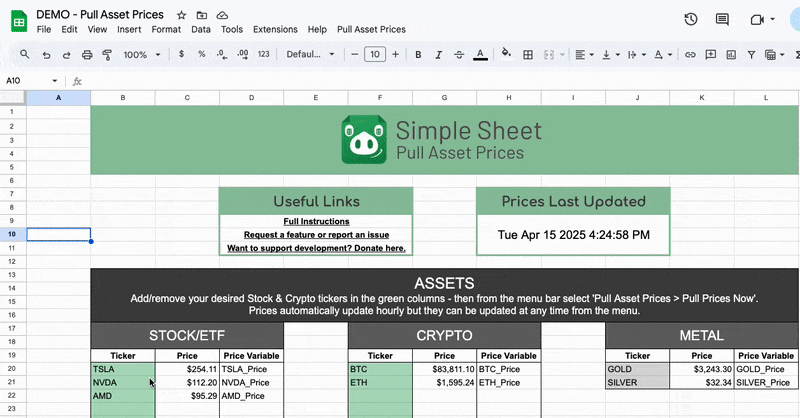Open the Google Sheets home icon
Image resolution: width=800 pixels, height=418 pixels.
point(19,21)
